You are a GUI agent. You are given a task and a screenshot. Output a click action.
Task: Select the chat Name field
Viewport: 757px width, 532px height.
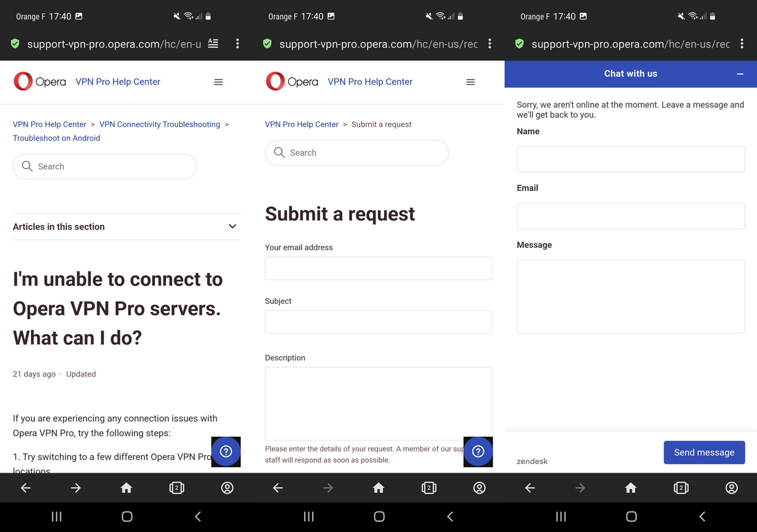point(631,159)
